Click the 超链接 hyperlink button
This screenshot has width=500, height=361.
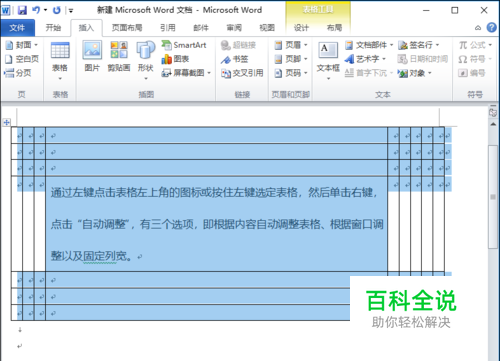[238, 45]
